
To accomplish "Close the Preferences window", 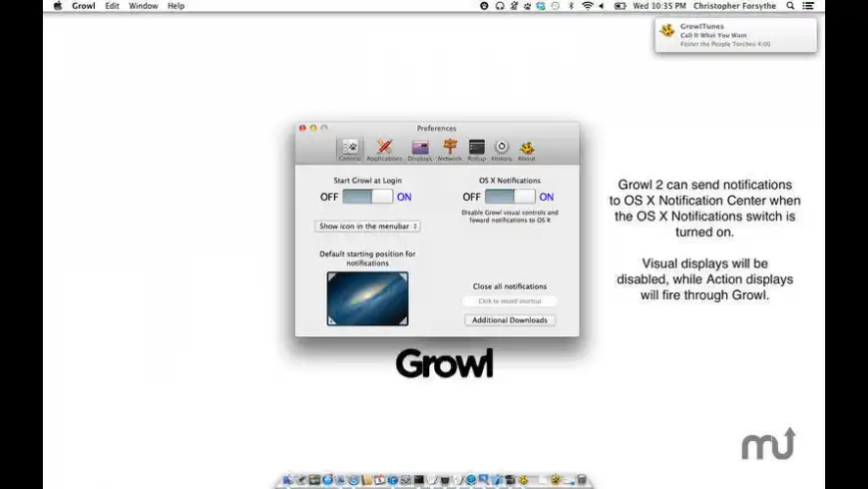I will pos(302,128).
